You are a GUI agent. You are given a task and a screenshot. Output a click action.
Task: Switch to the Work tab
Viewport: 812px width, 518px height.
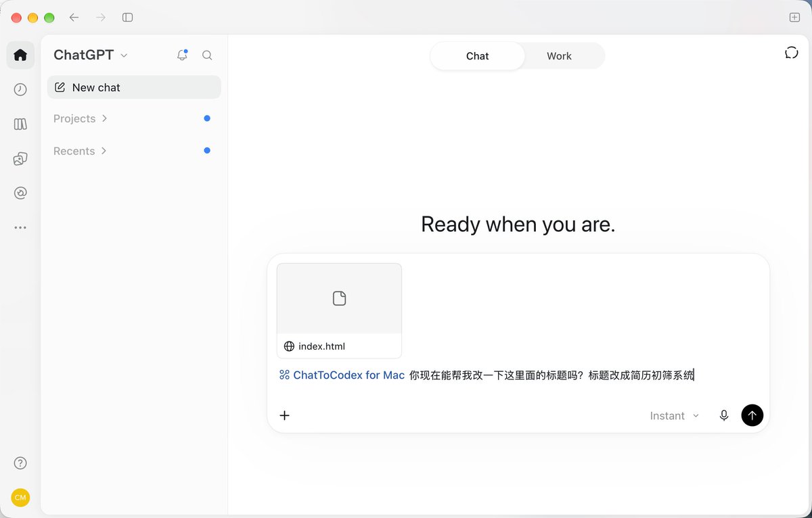(559, 56)
